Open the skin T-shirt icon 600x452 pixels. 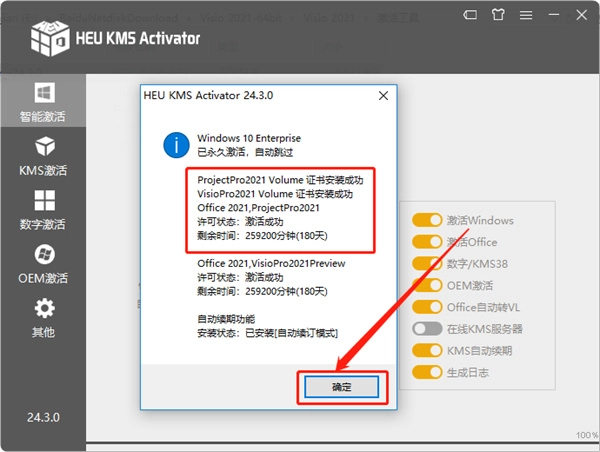(x=498, y=15)
